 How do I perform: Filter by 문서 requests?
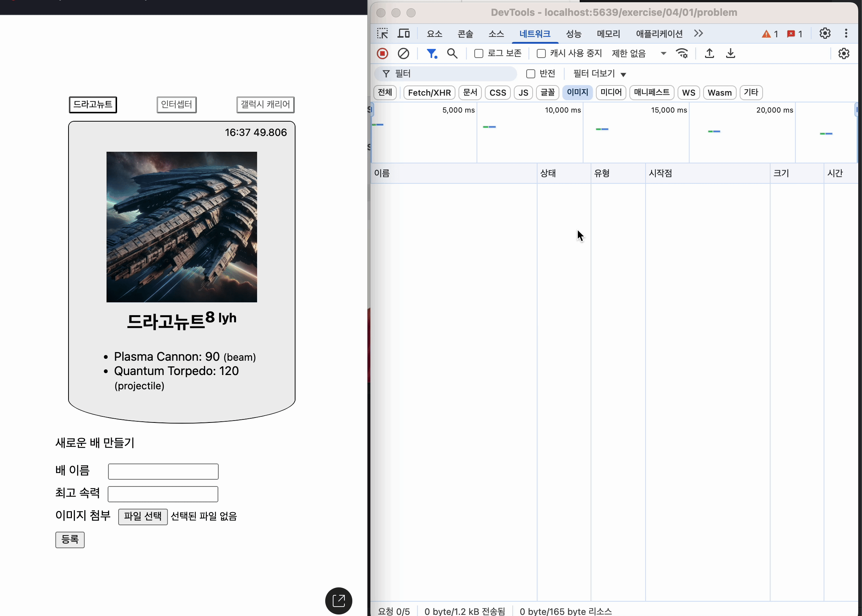[x=470, y=93]
